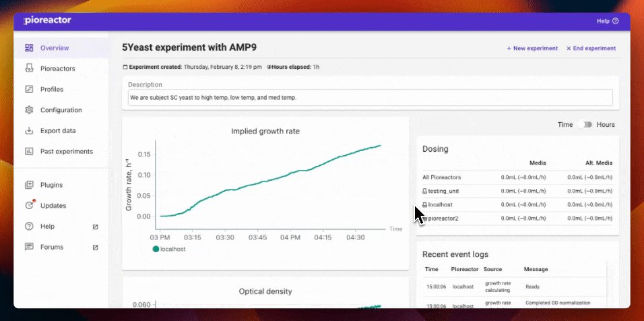This screenshot has height=321, width=644.
Task: Click external-link icon next to Forums
Action: coord(95,247)
